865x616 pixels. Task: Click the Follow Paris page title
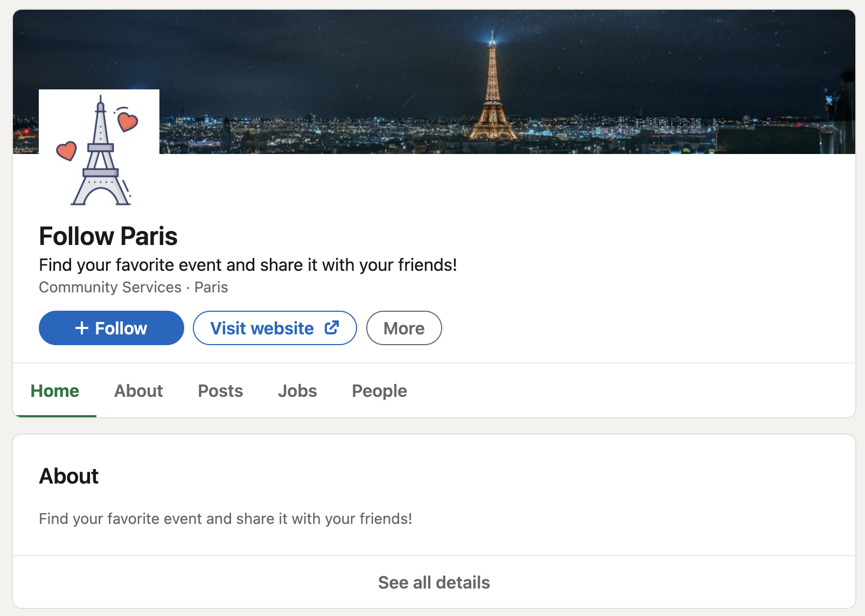click(x=108, y=236)
